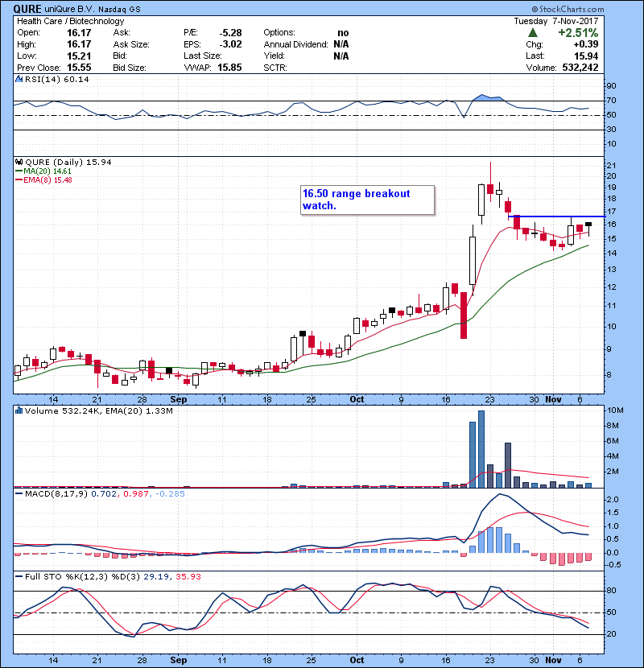Click the uniQure B.V. company name
Image resolution: width=644 pixels, height=668 pixels.
click(69, 10)
